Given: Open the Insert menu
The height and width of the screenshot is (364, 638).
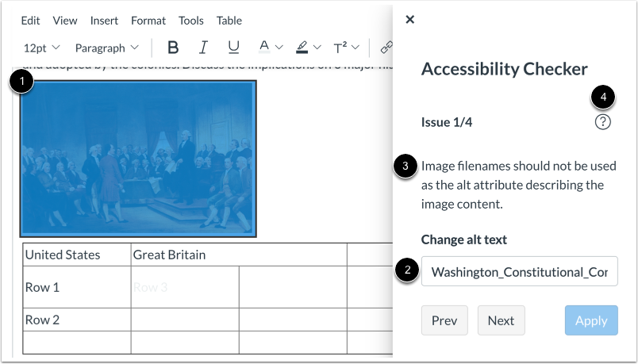Looking at the screenshot, I should tap(104, 21).
